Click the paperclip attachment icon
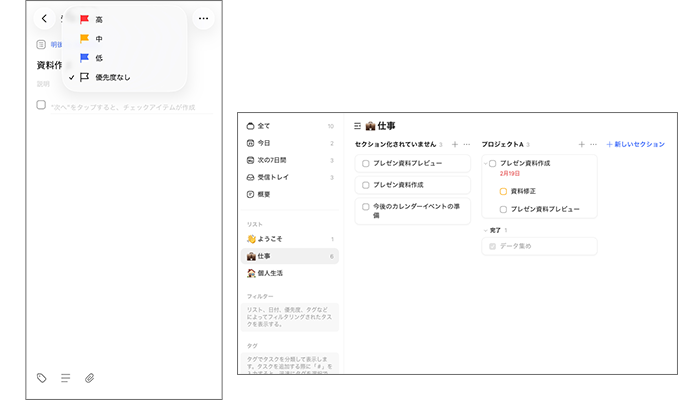Viewport: 700px width, 400px height. tap(89, 378)
